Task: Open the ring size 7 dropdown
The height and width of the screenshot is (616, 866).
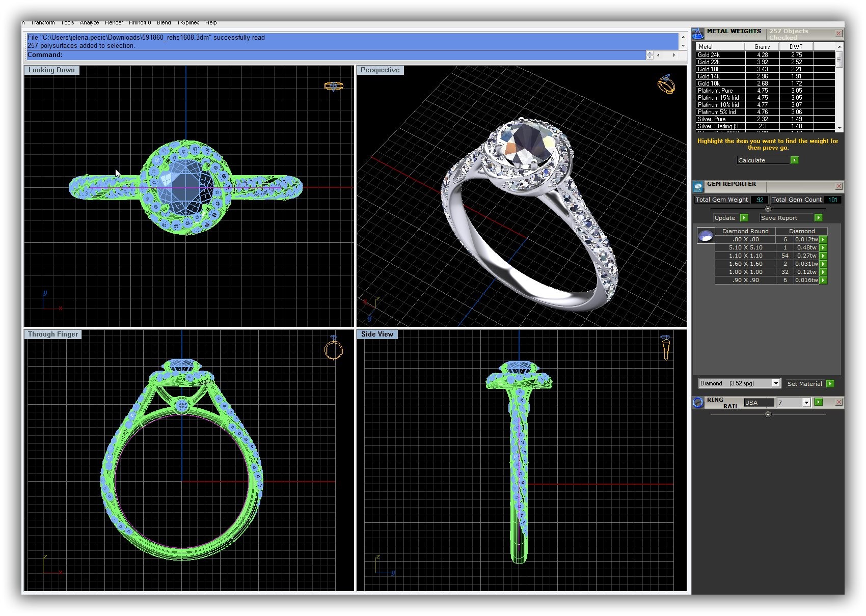Action: 806,403
